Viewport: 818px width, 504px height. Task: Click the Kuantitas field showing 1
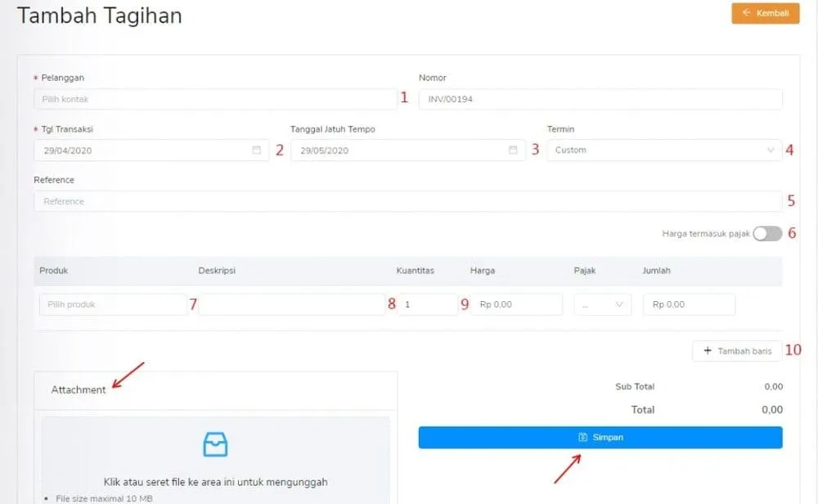(x=429, y=304)
